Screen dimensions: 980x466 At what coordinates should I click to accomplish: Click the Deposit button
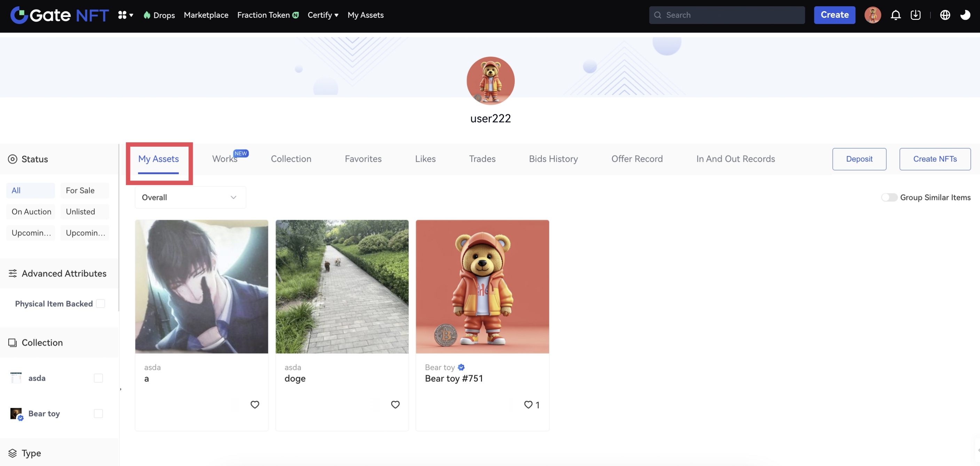859,159
